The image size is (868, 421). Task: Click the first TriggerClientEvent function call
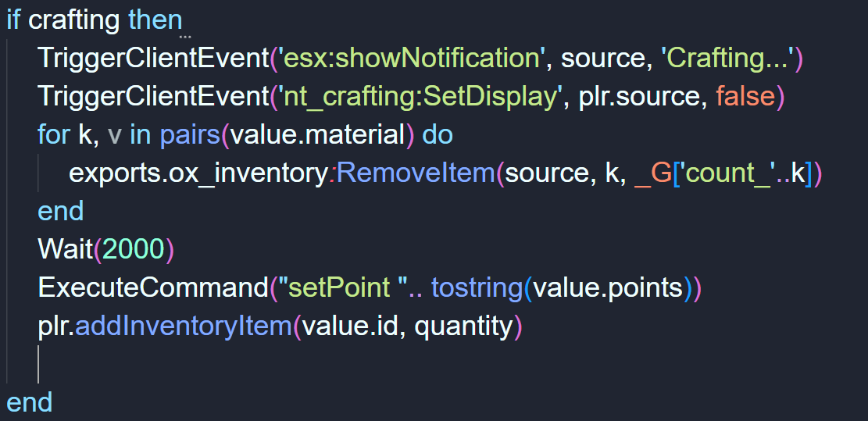pos(153,58)
